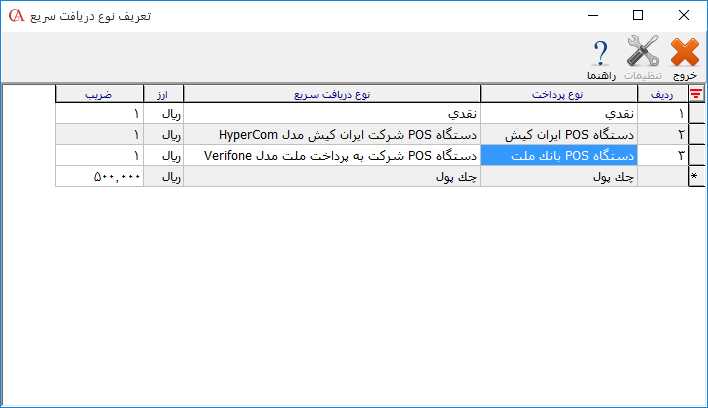Click the ضریب column header

tap(99, 93)
